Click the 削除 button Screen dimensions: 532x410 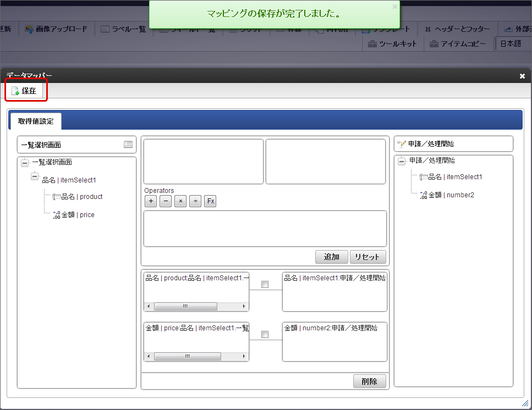[x=369, y=381]
